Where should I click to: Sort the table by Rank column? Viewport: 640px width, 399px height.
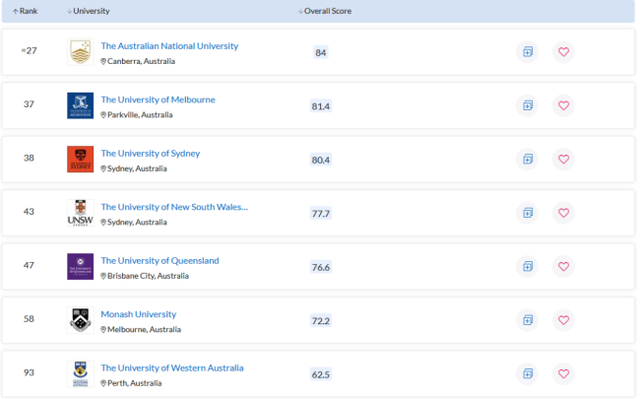click(x=25, y=11)
